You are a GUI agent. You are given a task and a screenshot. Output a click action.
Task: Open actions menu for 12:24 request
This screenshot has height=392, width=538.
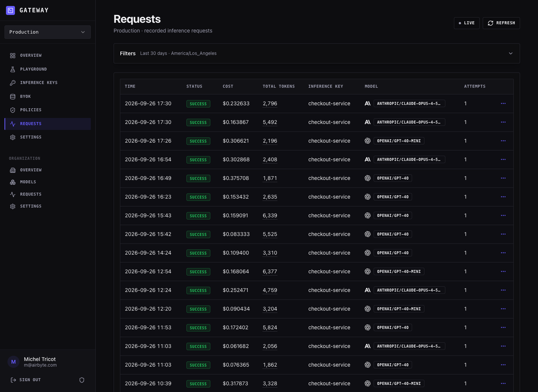coord(503,290)
